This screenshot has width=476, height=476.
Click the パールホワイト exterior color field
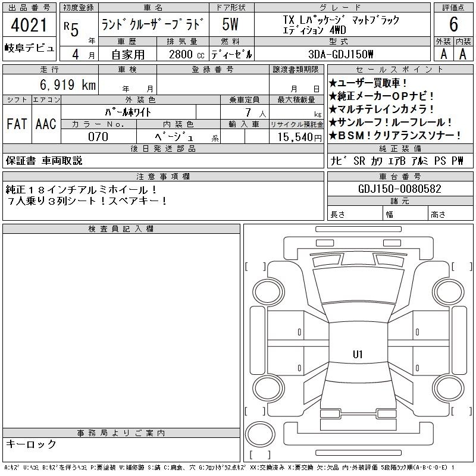pos(140,111)
